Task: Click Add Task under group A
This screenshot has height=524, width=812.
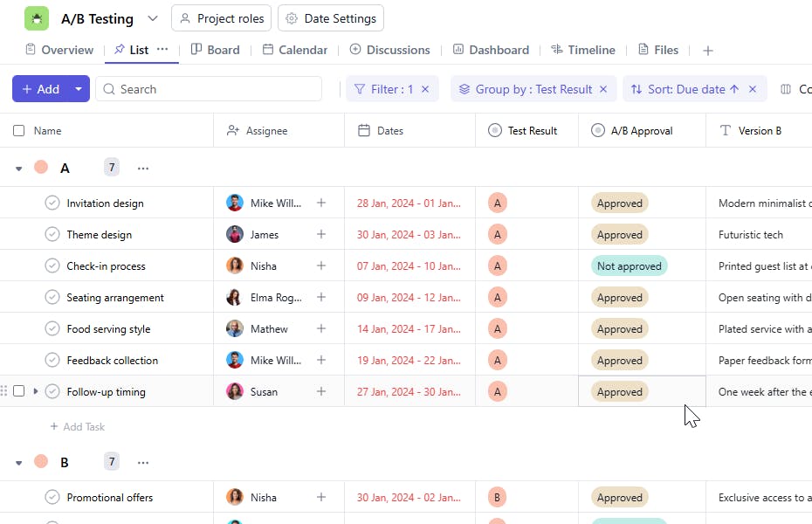Action: (x=78, y=427)
